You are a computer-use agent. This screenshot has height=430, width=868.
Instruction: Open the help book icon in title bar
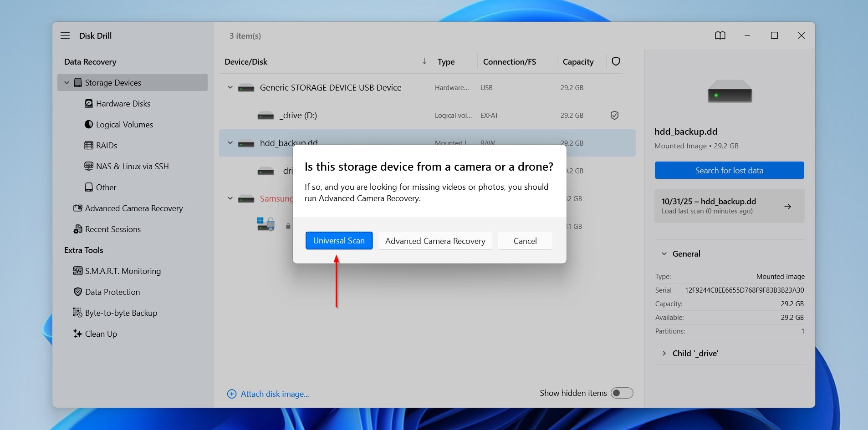[720, 35]
